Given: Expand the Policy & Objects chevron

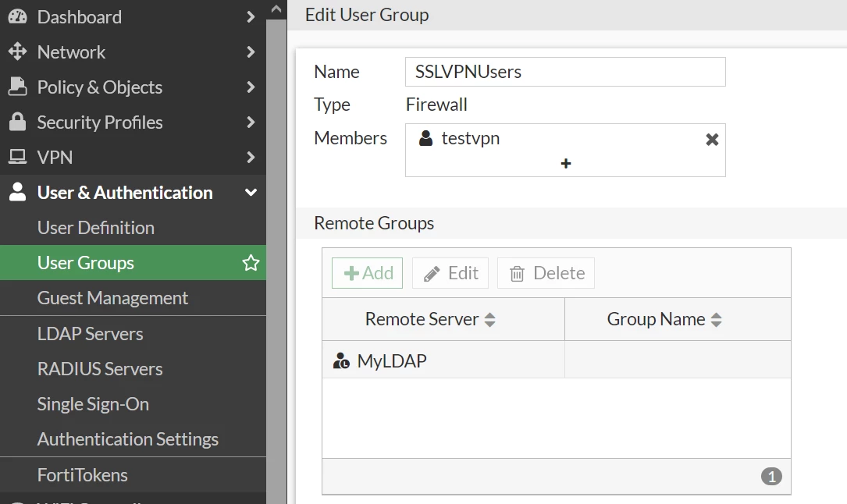Looking at the screenshot, I should tap(250, 87).
